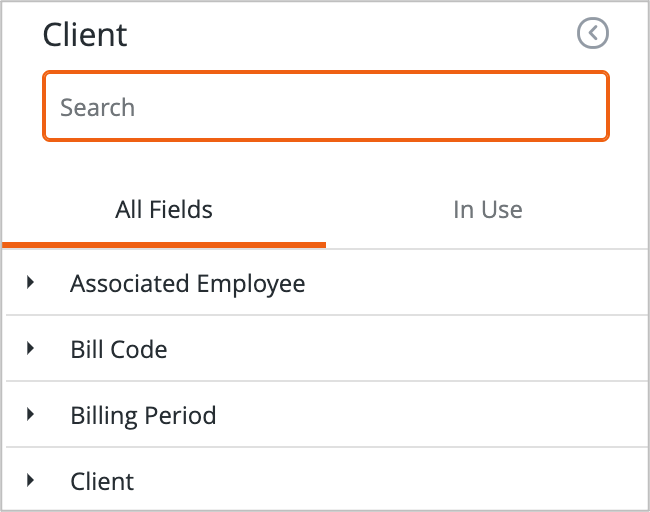Click the orange underline beneath All Fields
The image size is (650, 512).
164,244
